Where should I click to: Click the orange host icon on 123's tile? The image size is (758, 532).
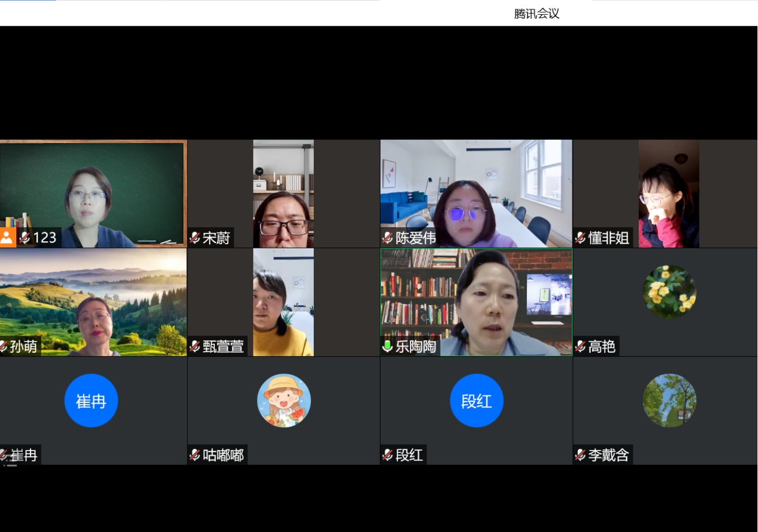[x=7, y=238]
